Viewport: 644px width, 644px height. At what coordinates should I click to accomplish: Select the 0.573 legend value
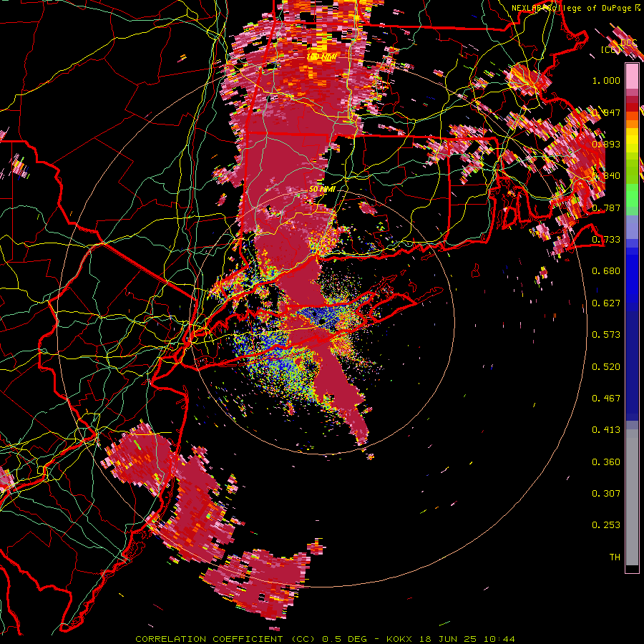[x=606, y=335]
